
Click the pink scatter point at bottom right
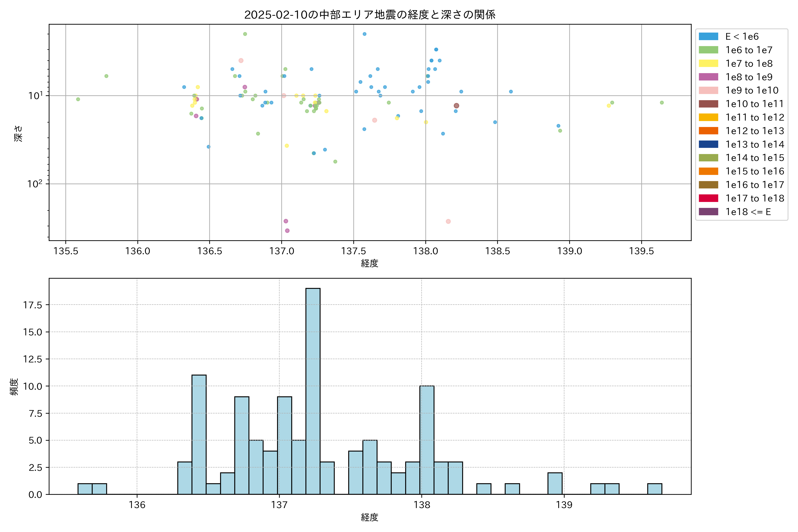[x=448, y=221]
